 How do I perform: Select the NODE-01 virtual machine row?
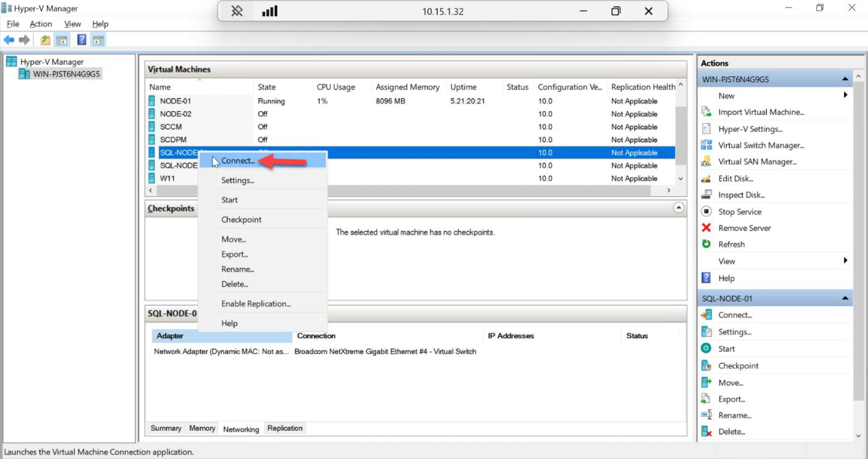tap(410, 101)
